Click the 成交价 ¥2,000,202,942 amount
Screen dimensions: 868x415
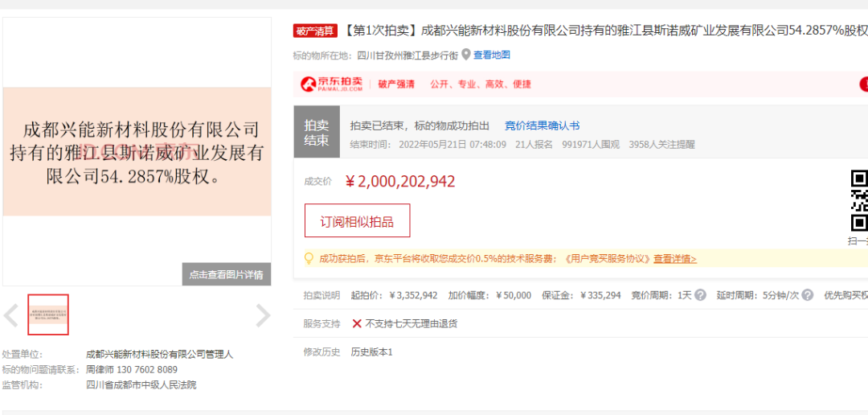pyautogui.click(x=400, y=181)
